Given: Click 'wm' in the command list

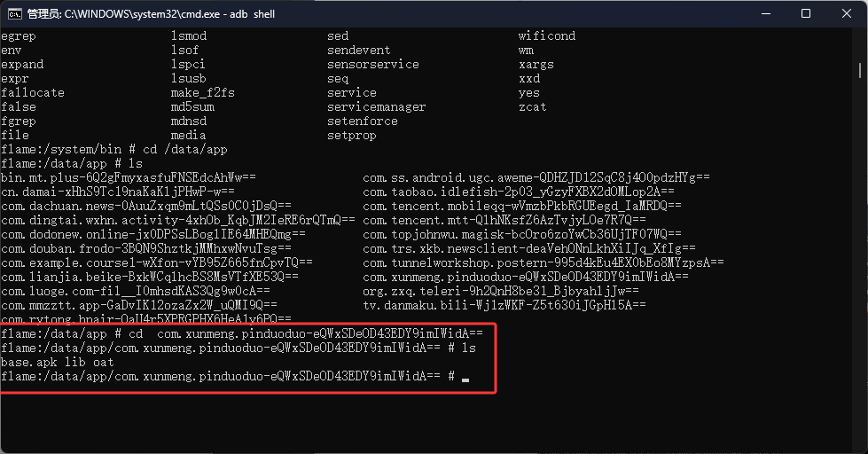Looking at the screenshot, I should [x=526, y=51].
